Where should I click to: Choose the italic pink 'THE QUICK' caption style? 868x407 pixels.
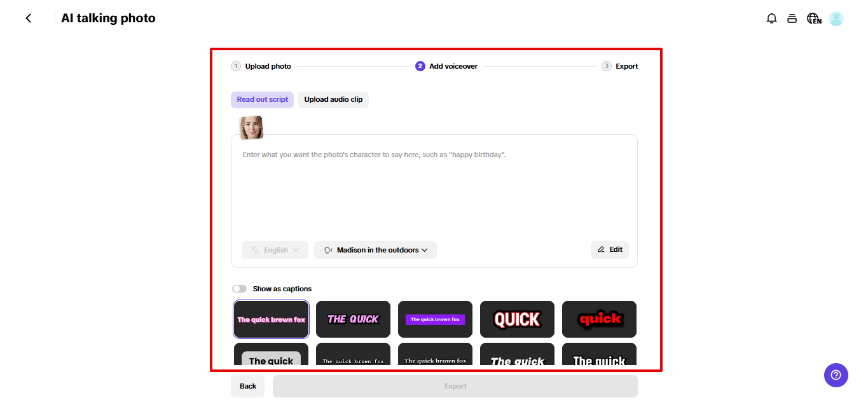point(353,319)
